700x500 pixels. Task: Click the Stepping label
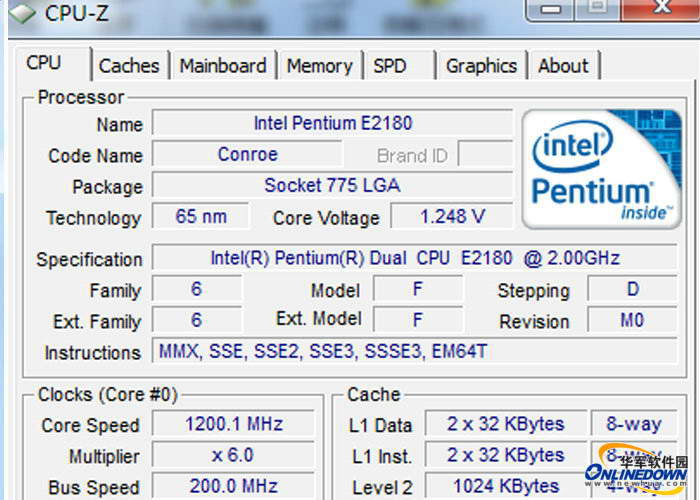point(533,291)
